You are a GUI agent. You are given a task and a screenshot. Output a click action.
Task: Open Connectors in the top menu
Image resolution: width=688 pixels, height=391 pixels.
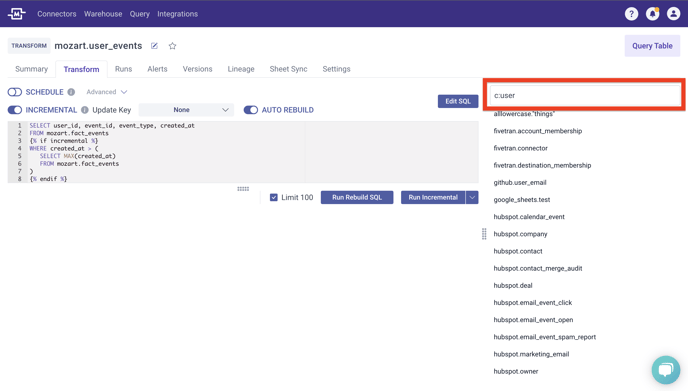[x=57, y=14]
